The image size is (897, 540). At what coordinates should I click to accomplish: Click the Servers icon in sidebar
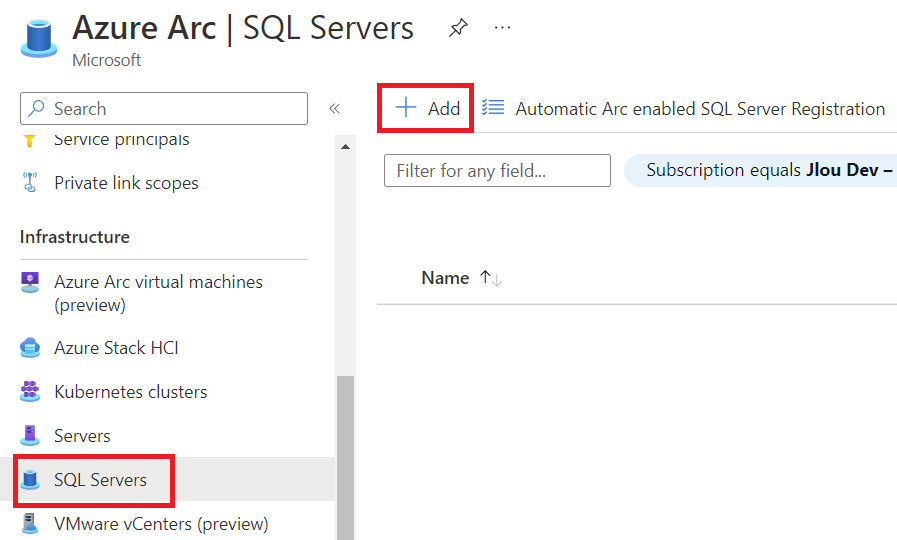(x=30, y=435)
